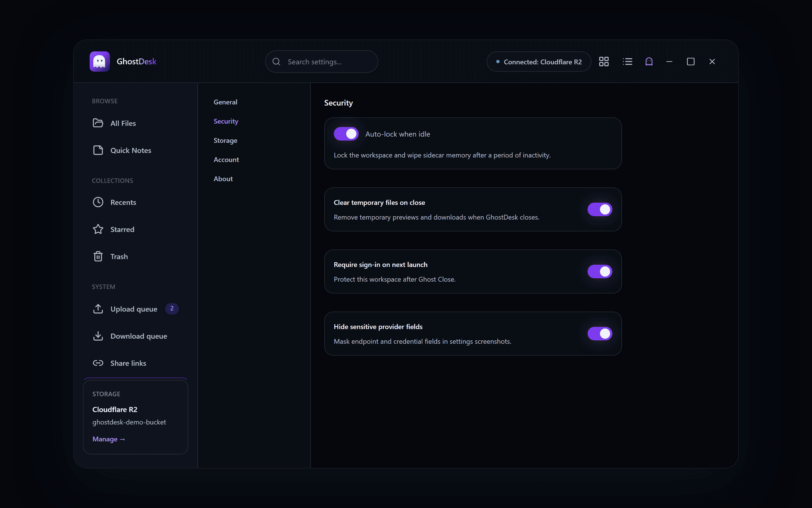Click the Recents clock icon
The image size is (812, 508).
[x=98, y=202]
